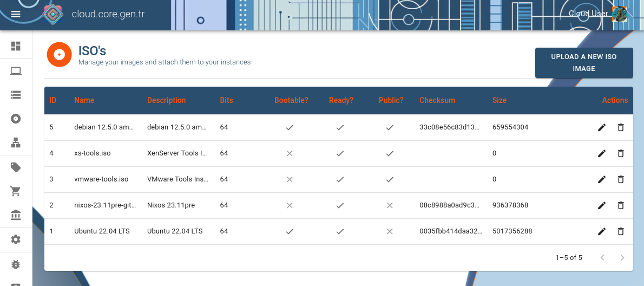The height and width of the screenshot is (286, 644).
Task: Click the Ubuntu Public cross mark
Action: click(390, 231)
